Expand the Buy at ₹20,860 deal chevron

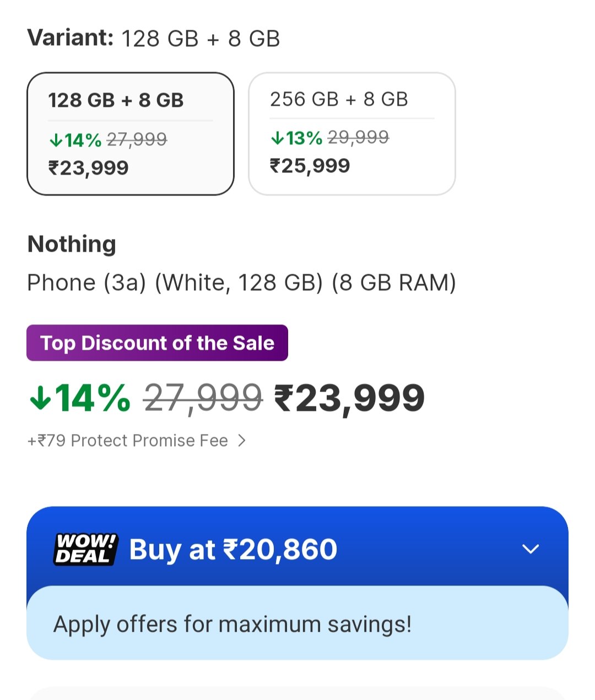click(x=530, y=549)
